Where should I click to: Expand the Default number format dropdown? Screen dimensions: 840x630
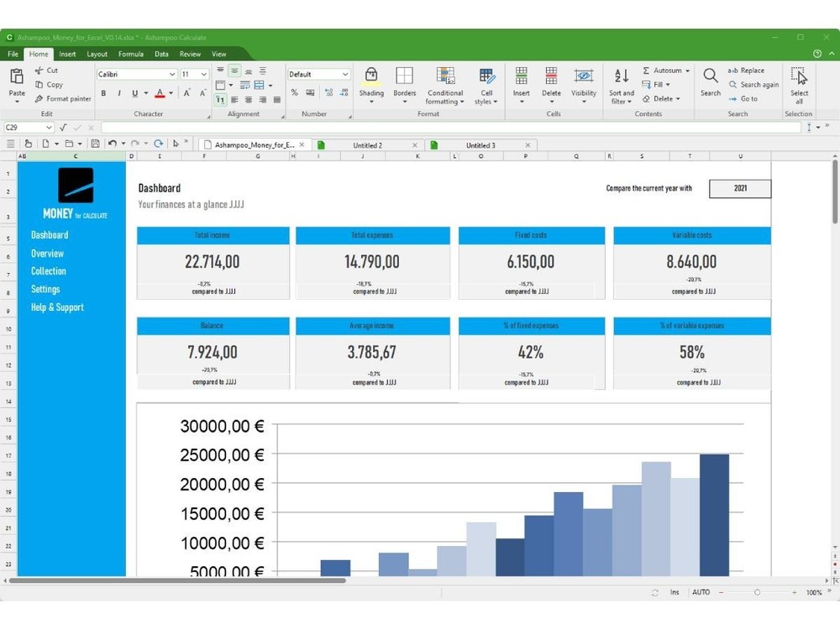345,74
